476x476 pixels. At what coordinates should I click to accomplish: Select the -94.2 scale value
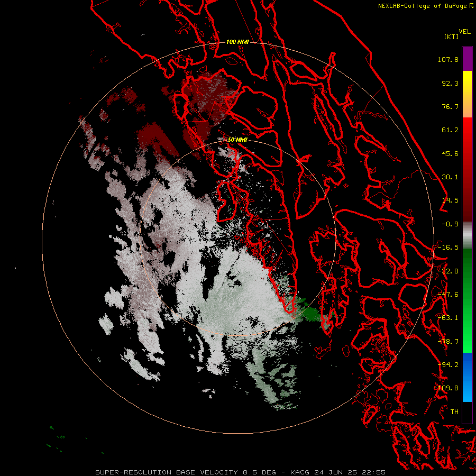coord(448,365)
